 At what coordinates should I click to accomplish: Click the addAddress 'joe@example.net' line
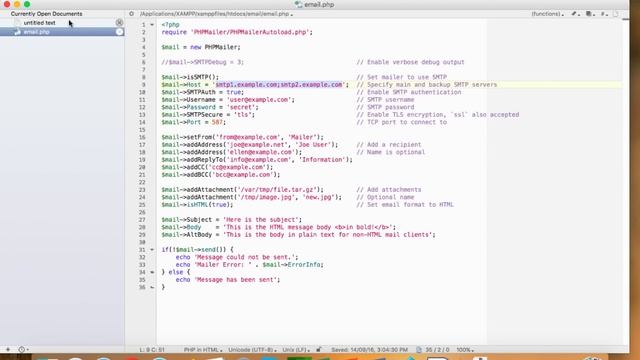[x=250, y=145]
